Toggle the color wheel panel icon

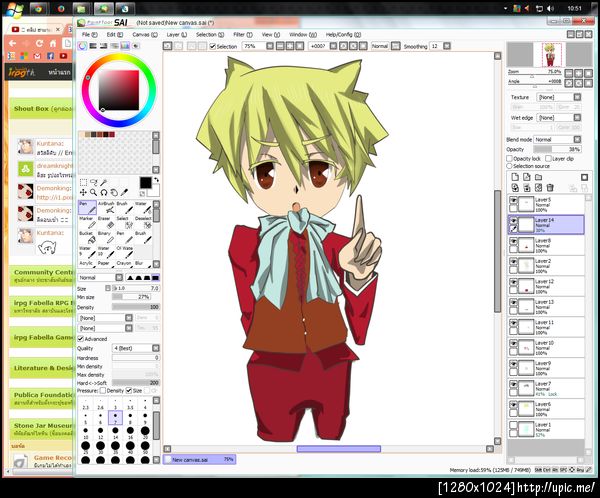tap(82, 46)
